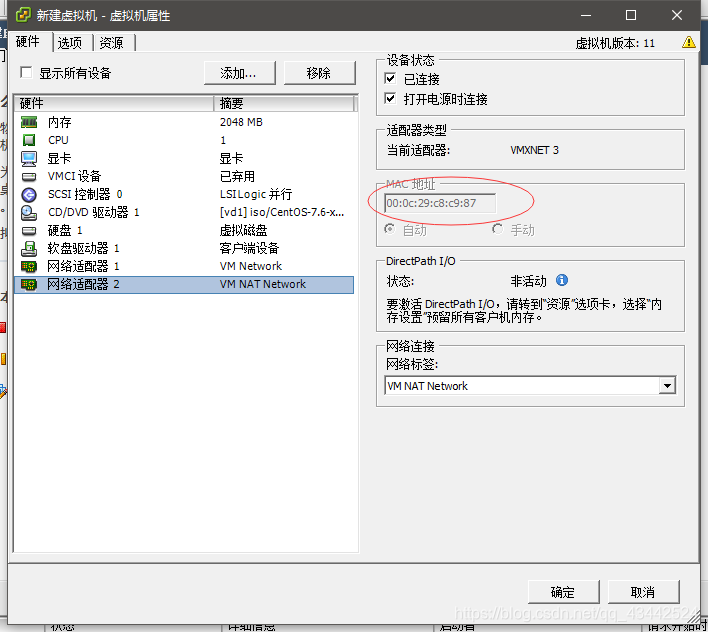Cancel with the 取消 button

643,592
